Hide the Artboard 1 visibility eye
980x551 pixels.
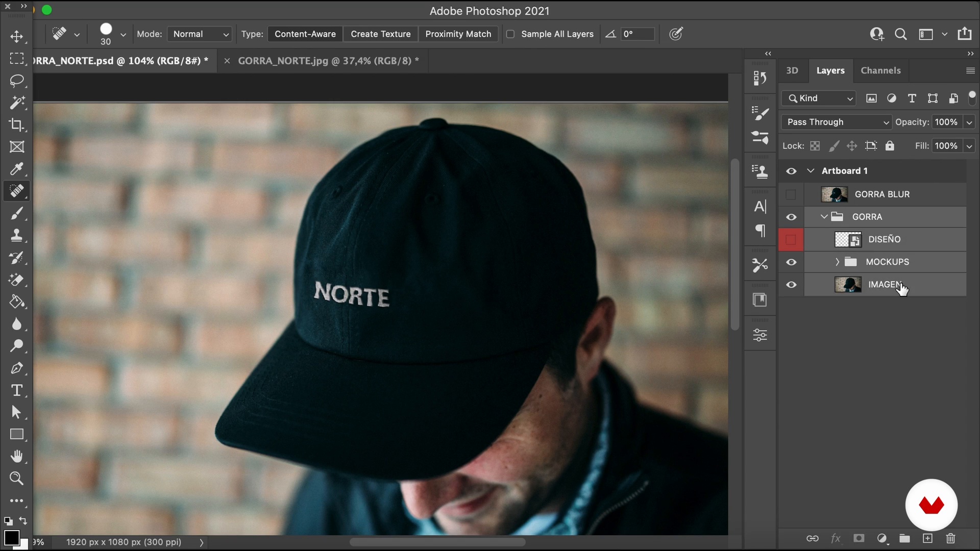(791, 171)
